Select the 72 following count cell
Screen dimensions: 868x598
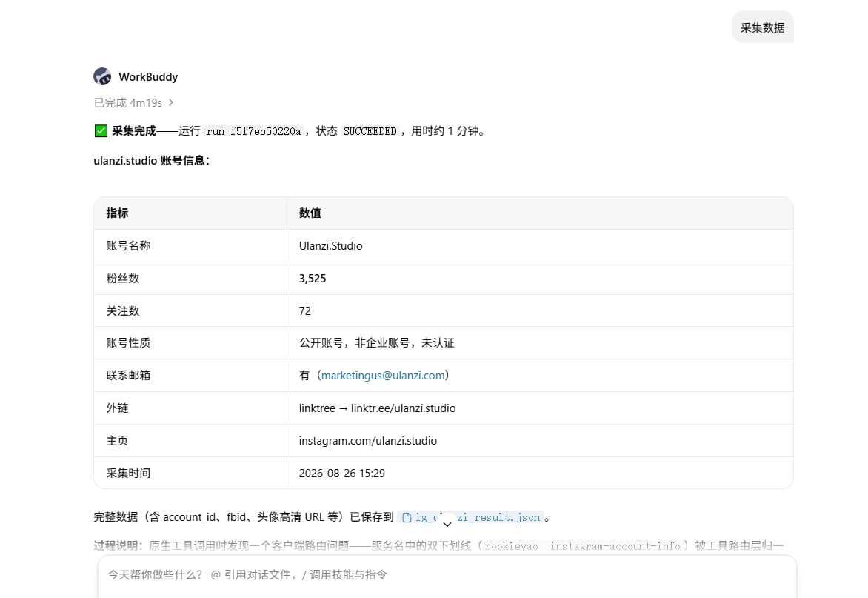(540, 311)
